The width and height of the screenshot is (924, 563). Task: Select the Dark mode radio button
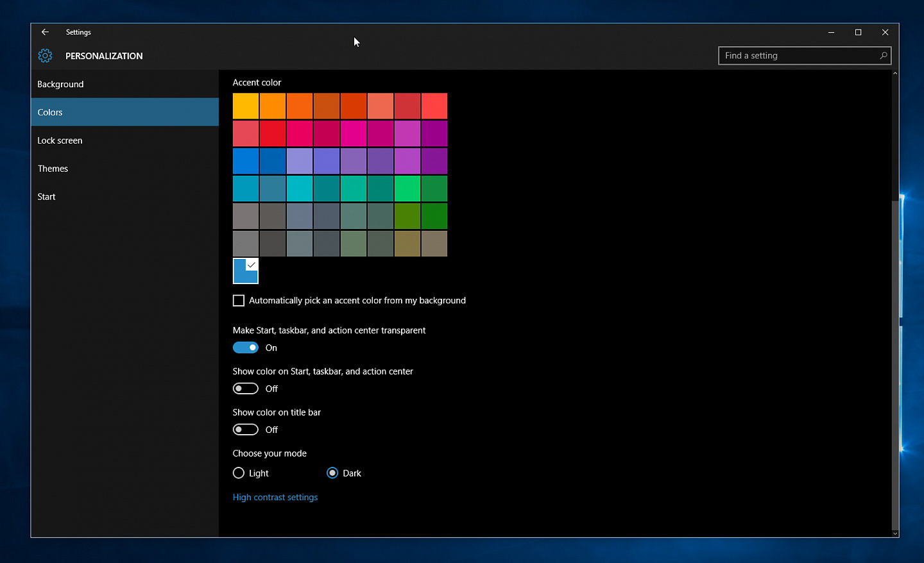coord(332,473)
